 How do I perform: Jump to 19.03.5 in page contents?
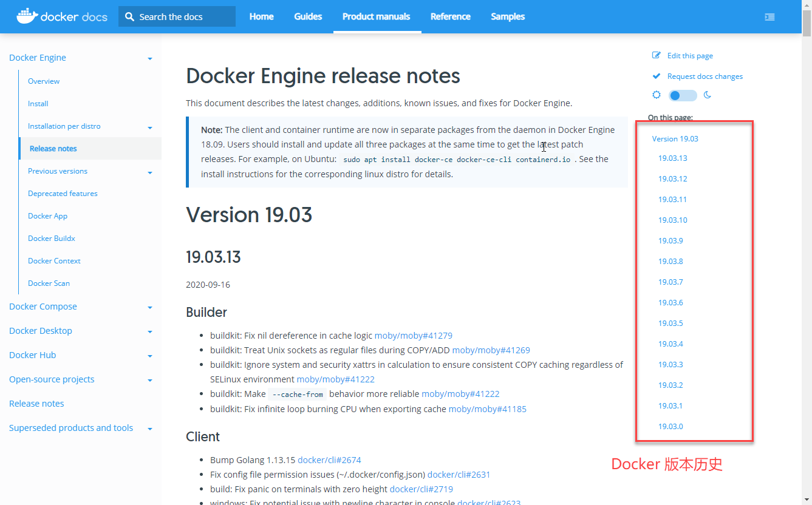[670, 324]
